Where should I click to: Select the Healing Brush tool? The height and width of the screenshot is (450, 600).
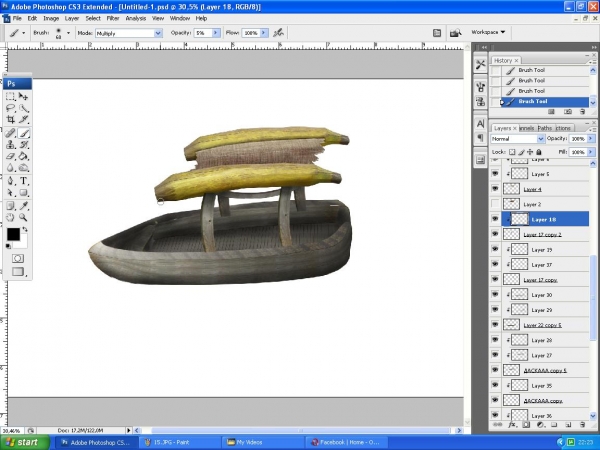(x=11, y=133)
